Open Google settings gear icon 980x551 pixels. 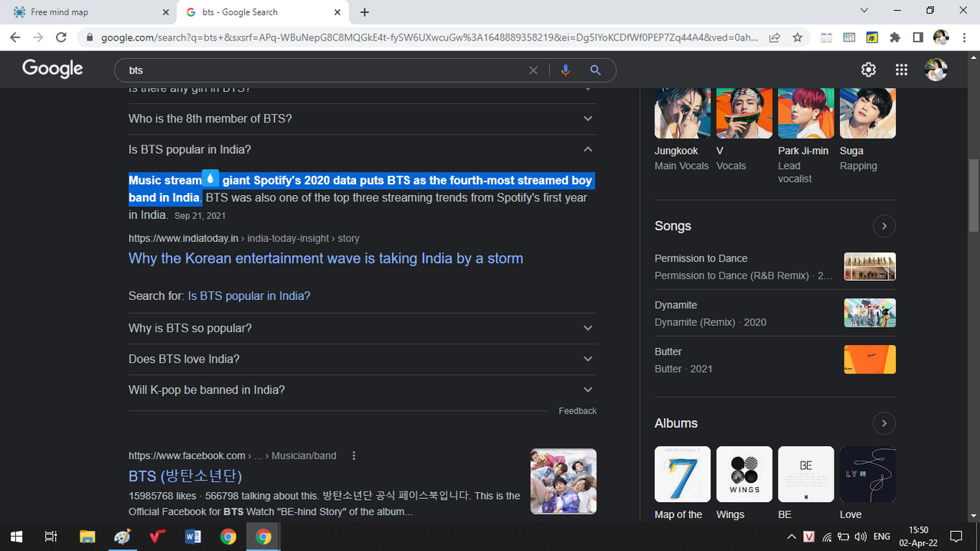pyautogui.click(x=868, y=70)
